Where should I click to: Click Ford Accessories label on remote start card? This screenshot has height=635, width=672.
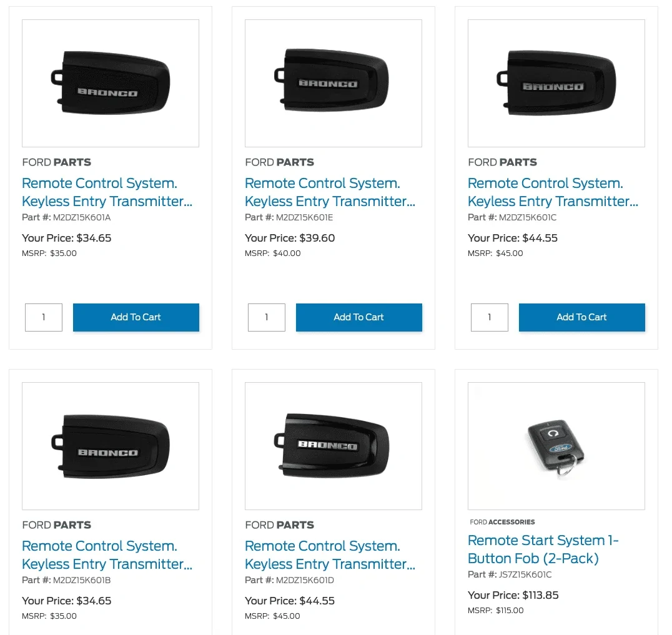click(x=502, y=522)
